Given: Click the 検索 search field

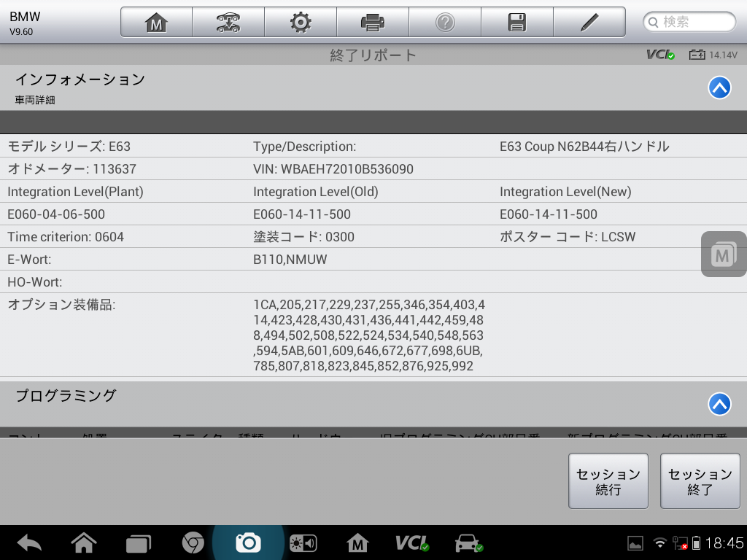Looking at the screenshot, I should point(689,22).
